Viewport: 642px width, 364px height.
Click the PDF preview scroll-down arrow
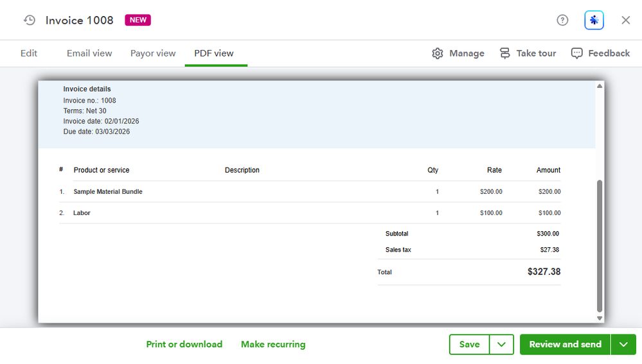click(x=600, y=318)
